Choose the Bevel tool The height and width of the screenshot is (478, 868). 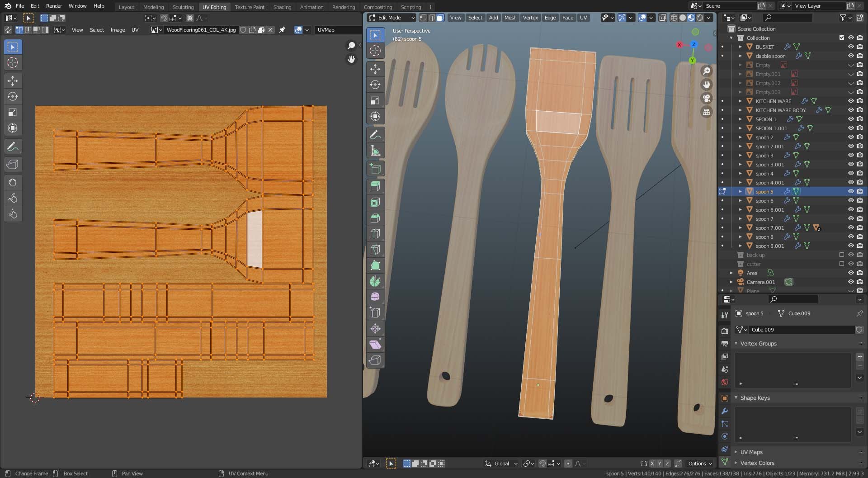coord(375,218)
